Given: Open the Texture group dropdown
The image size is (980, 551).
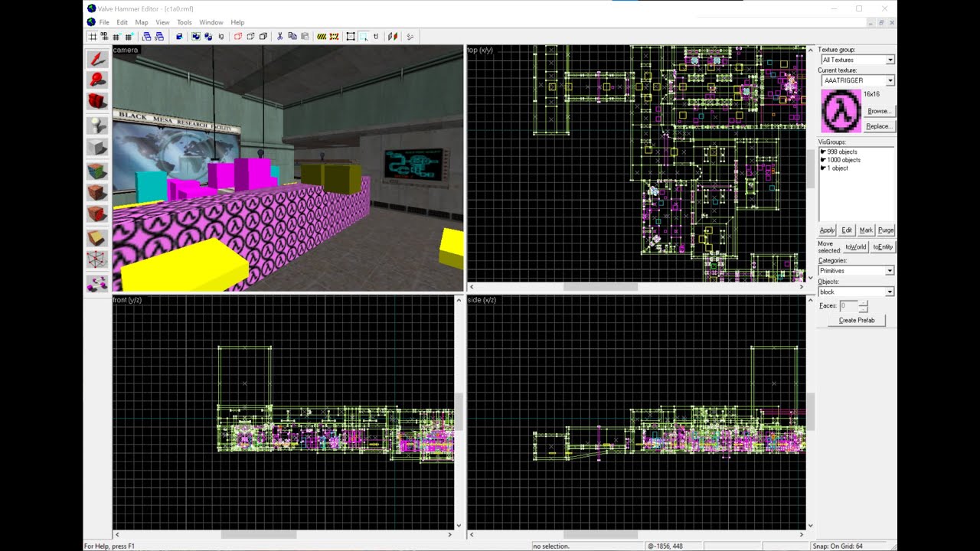Looking at the screenshot, I should [890, 60].
